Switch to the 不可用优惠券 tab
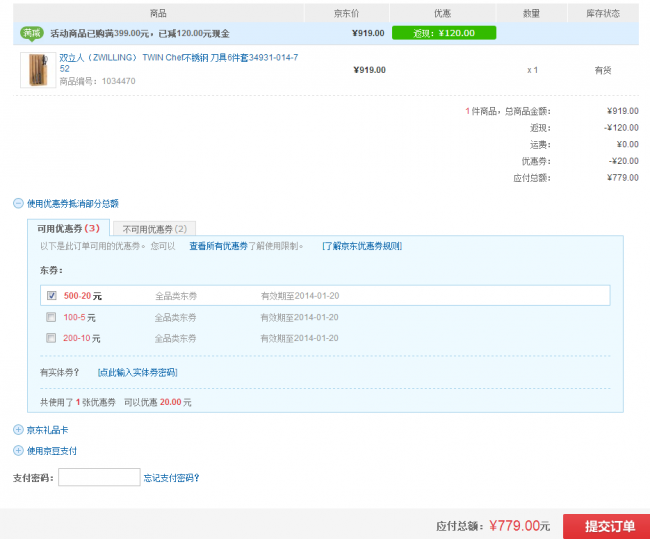650x539 pixels. 154,229
